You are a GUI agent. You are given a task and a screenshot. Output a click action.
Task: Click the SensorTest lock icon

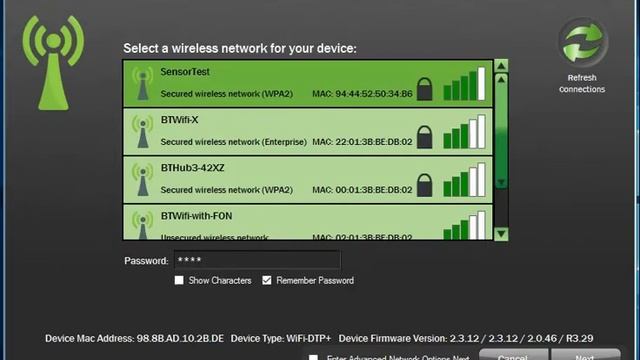click(x=424, y=89)
